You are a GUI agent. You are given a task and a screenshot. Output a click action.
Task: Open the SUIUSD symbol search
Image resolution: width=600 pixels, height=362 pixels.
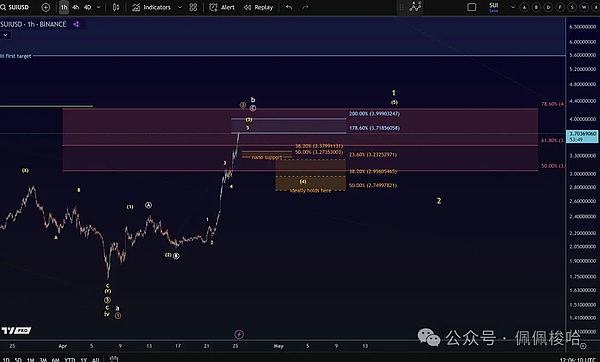[15, 7]
